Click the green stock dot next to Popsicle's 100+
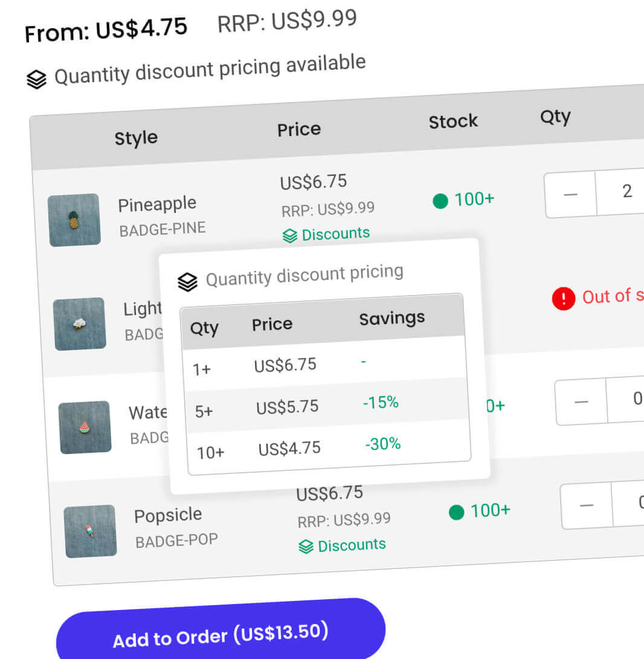This screenshot has height=659, width=644. point(456,513)
